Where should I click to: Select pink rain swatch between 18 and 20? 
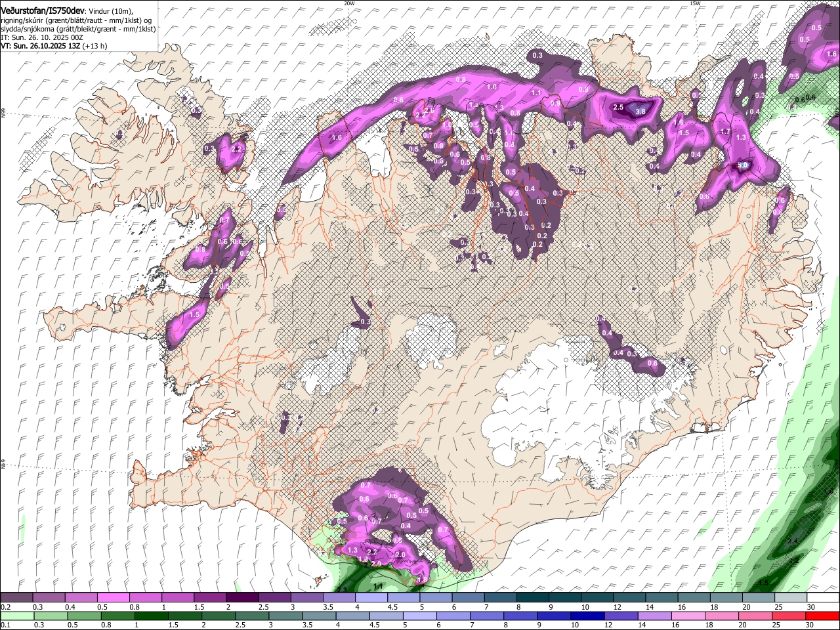[723, 616]
